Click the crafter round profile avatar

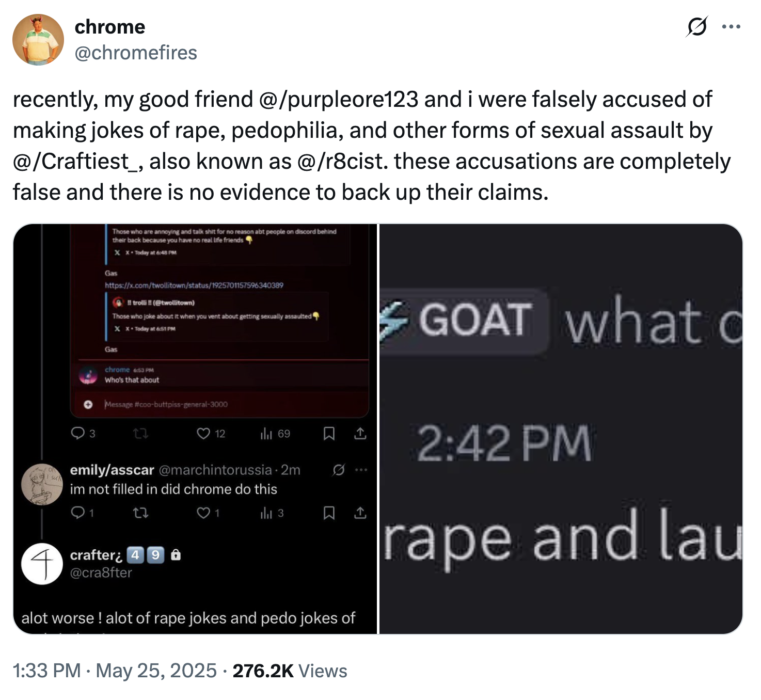coord(42,564)
